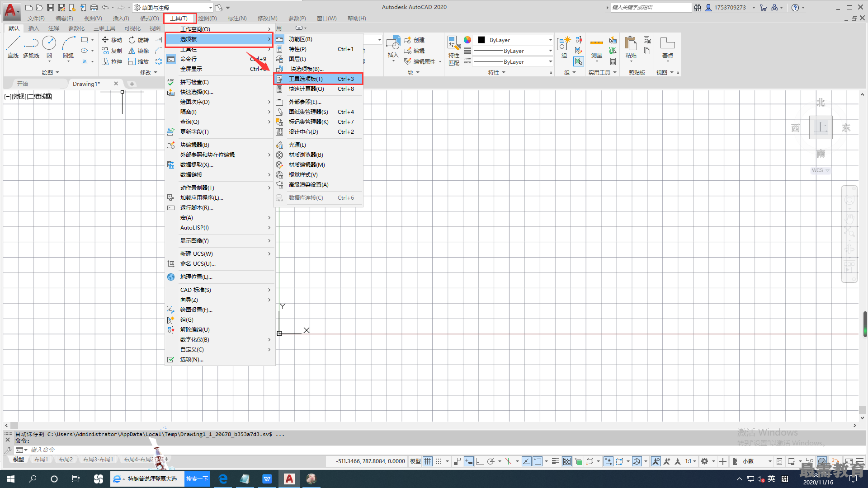The image size is (868, 488).
Task: Click the Open file folder icon
Action: click(39, 7)
